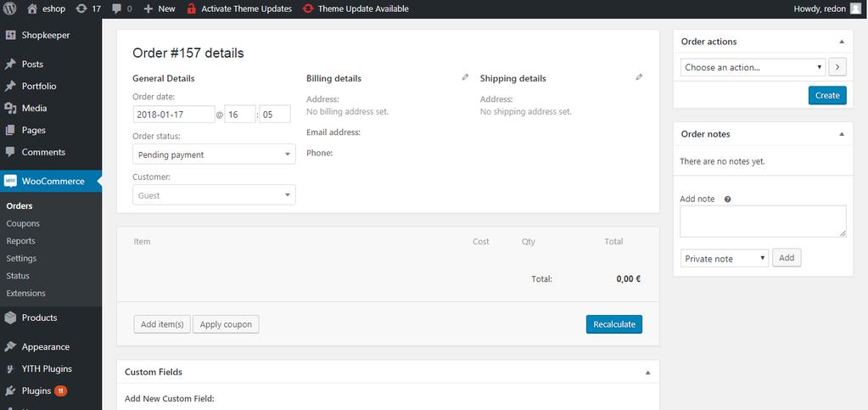This screenshot has width=868, height=410.
Task: Click the Comments icon in sidebar
Action: point(10,152)
